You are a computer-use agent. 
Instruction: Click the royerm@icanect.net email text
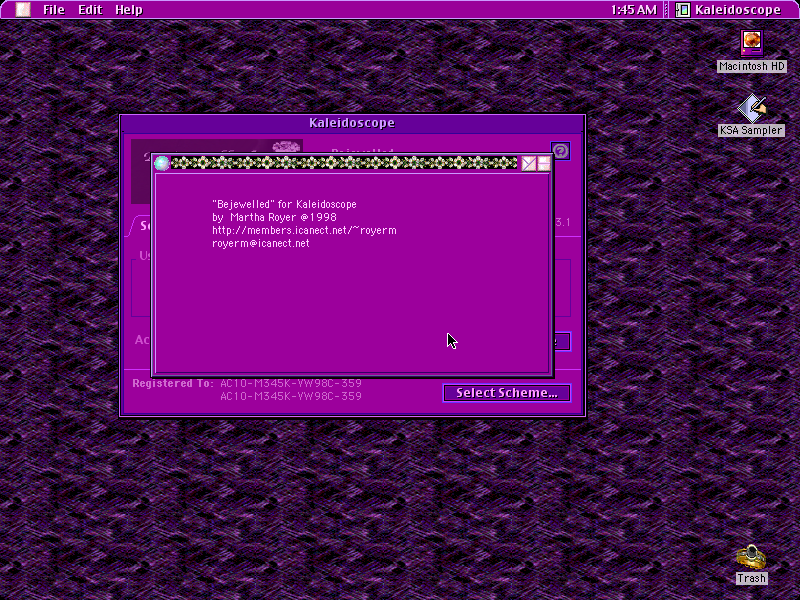[x=261, y=244]
